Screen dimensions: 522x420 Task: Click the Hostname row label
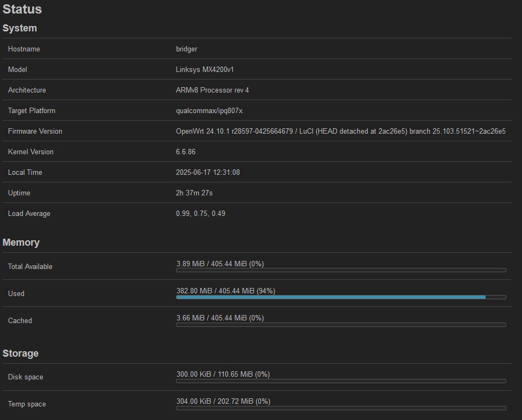click(24, 49)
